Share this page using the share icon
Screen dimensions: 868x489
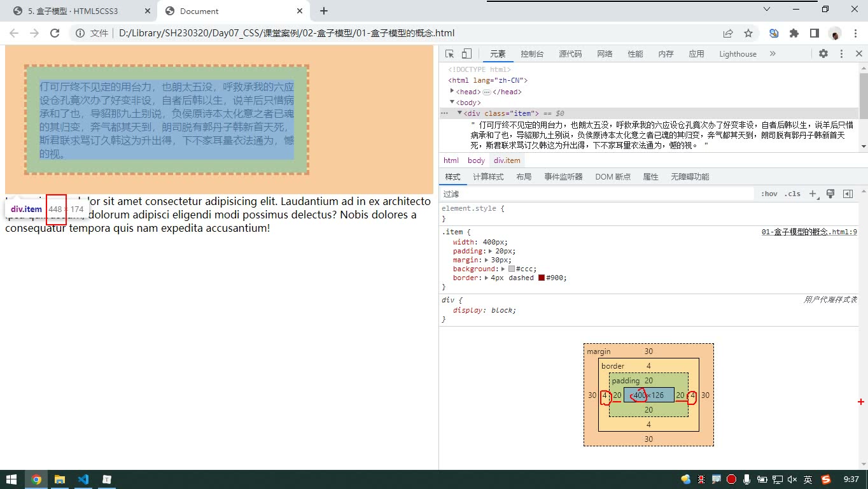pyautogui.click(x=728, y=33)
